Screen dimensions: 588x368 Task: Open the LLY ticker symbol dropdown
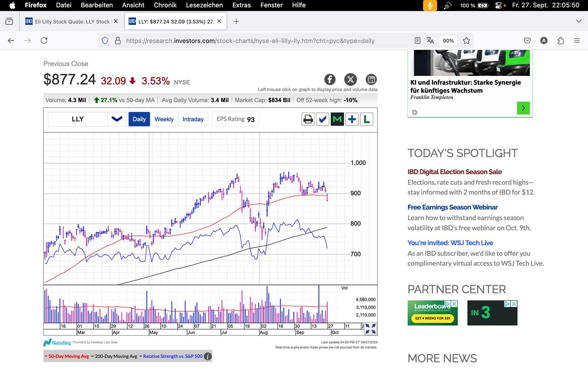(117, 119)
